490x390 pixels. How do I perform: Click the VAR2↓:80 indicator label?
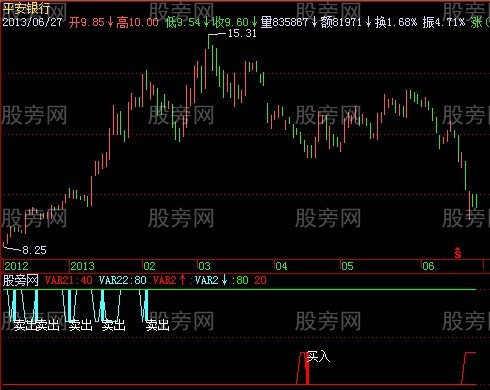point(222,280)
